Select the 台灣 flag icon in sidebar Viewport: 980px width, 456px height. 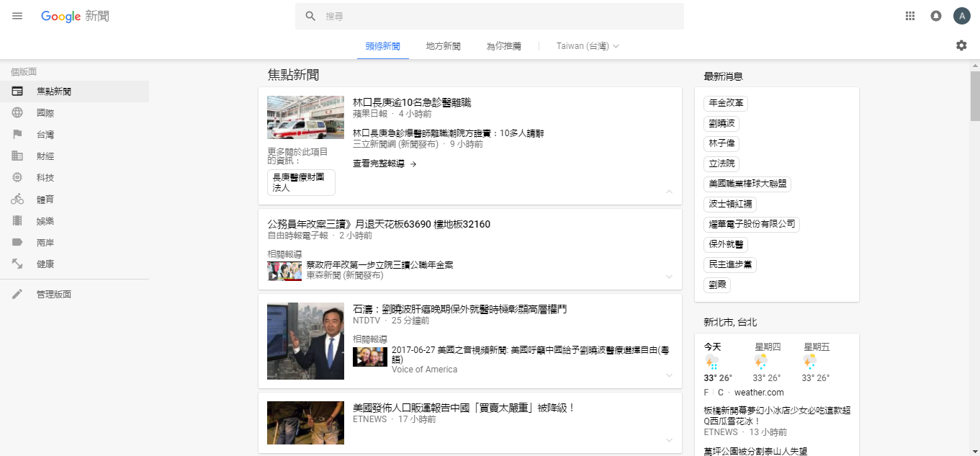coord(17,135)
